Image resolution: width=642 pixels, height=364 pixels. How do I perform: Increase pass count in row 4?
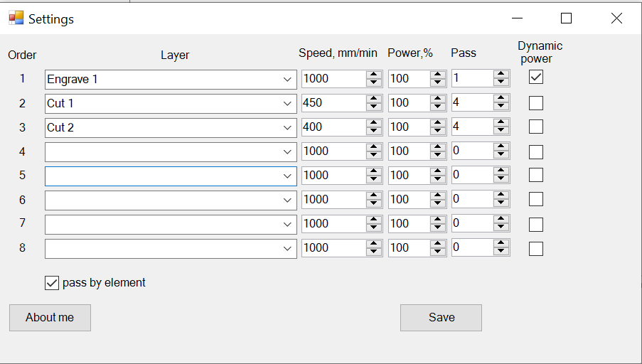501,147
